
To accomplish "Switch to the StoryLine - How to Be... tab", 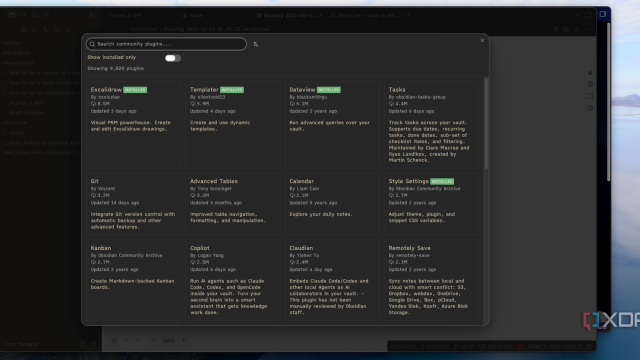I will pyautogui.click(x=364, y=15).
